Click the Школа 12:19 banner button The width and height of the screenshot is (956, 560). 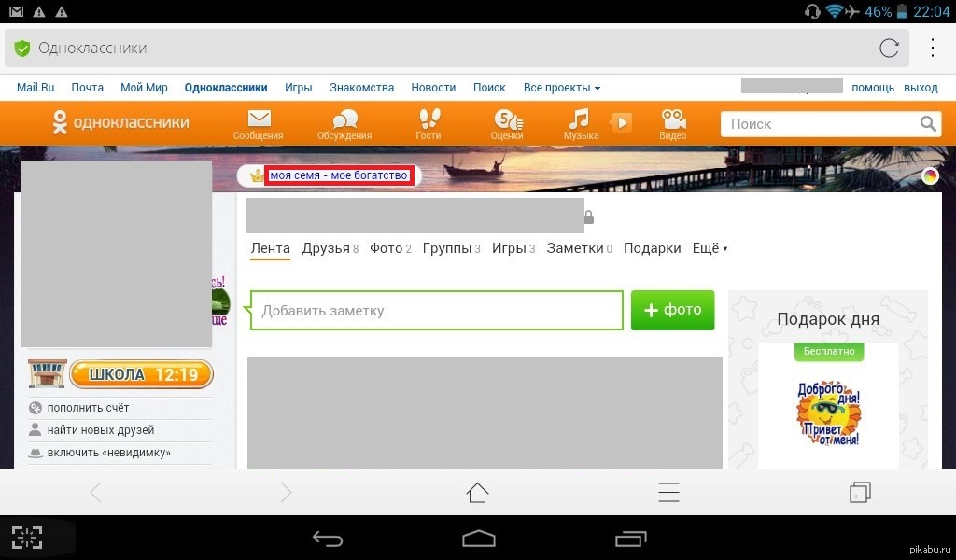140,374
